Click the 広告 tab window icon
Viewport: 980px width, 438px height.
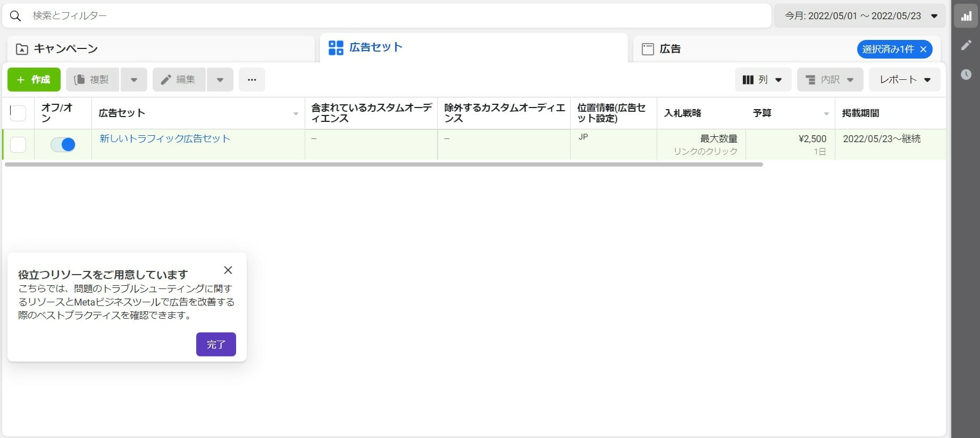pos(648,49)
